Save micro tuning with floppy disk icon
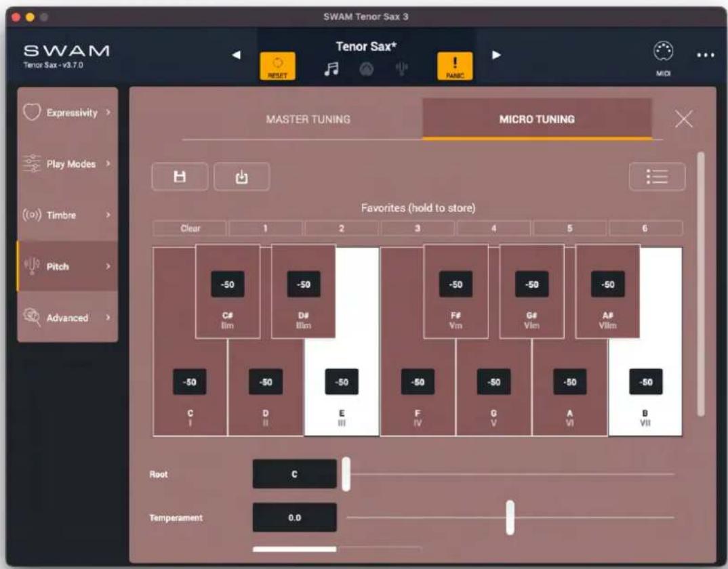This screenshot has height=569, width=728. tap(180, 176)
